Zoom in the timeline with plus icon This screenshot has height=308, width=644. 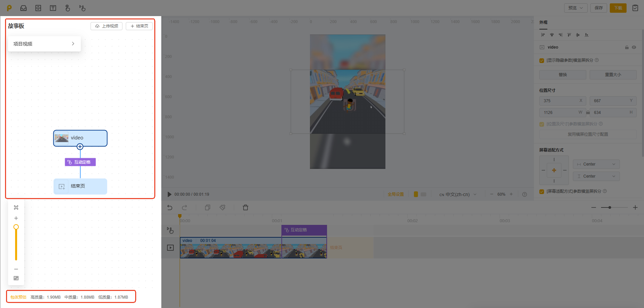tap(635, 207)
